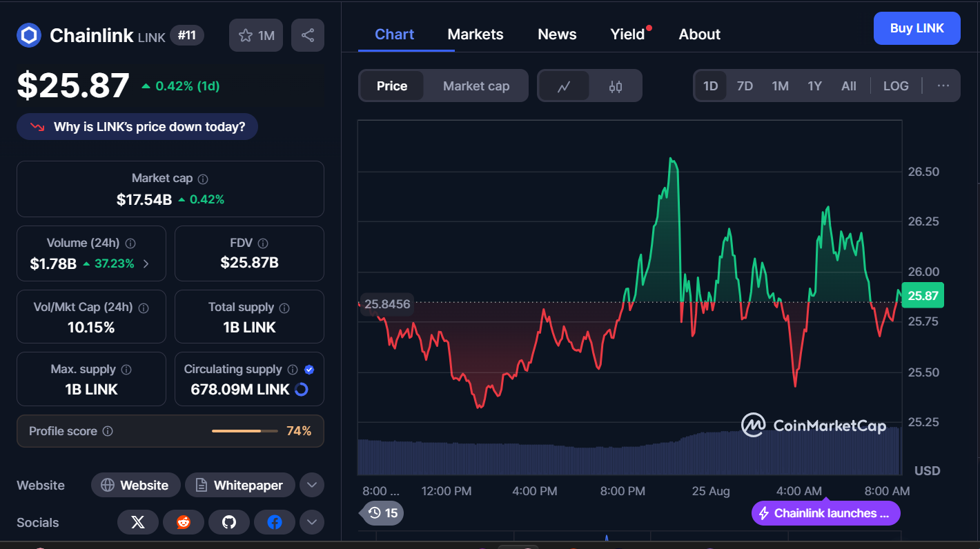Open the Chart tab
Image resolution: width=980 pixels, height=549 pixels.
395,34
